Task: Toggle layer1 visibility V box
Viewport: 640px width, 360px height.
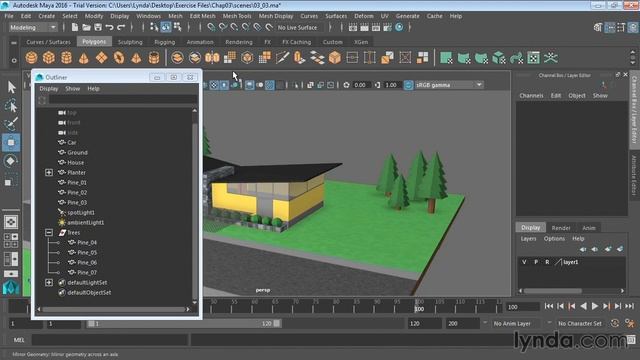Action: pyautogui.click(x=524, y=262)
